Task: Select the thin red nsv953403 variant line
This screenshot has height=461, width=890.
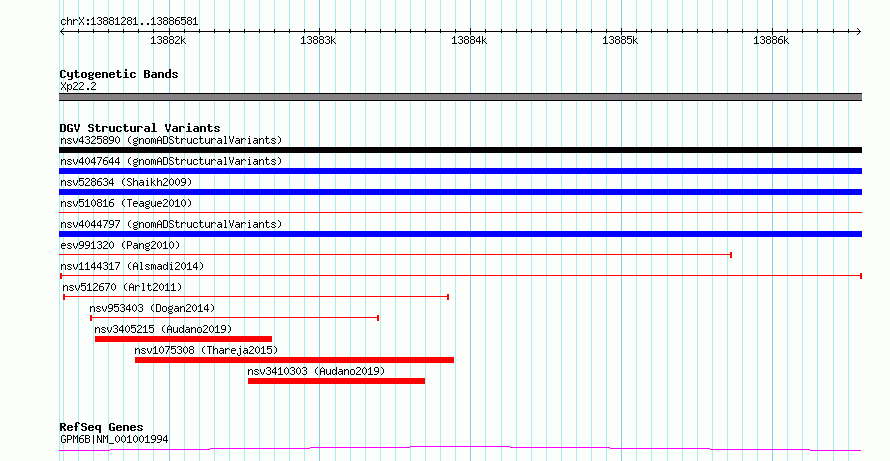Action: (234, 318)
